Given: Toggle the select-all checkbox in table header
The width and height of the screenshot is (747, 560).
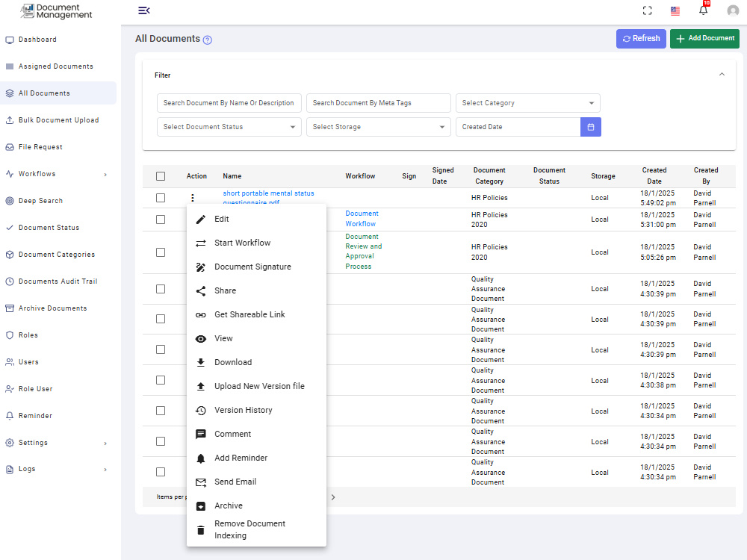Looking at the screenshot, I should click(161, 176).
